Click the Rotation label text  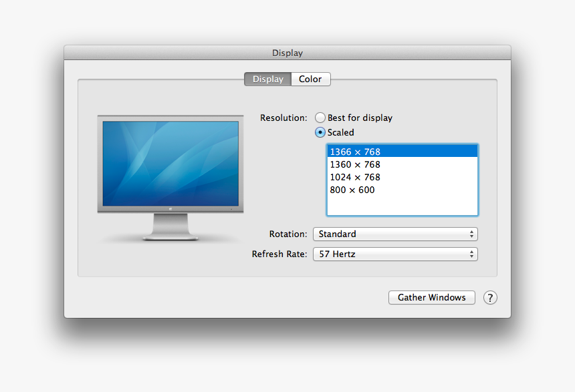click(x=288, y=234)
